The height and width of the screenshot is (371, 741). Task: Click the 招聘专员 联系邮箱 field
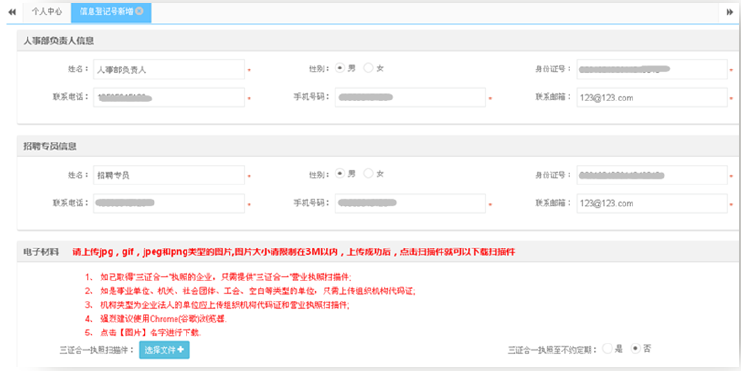(x=652, y=203)
